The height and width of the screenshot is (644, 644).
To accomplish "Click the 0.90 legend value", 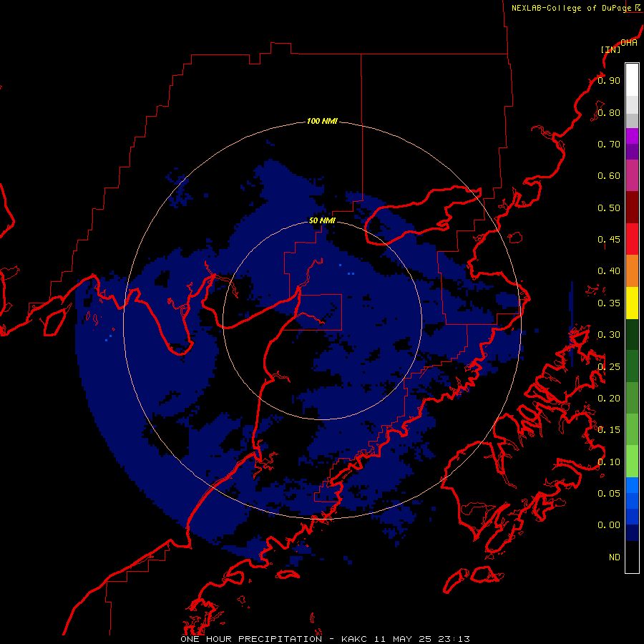I will tap(609, 80).
